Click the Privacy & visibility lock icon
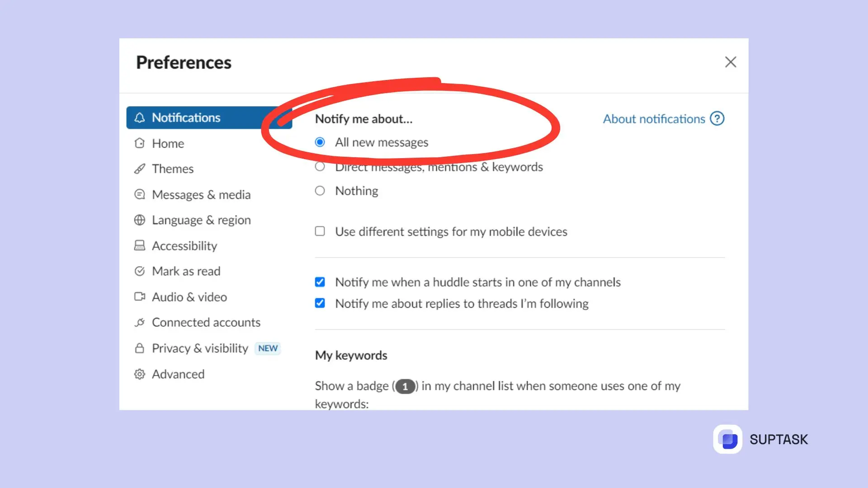The image size is (868, 488). pyautogui.click(x=140, y=348)
